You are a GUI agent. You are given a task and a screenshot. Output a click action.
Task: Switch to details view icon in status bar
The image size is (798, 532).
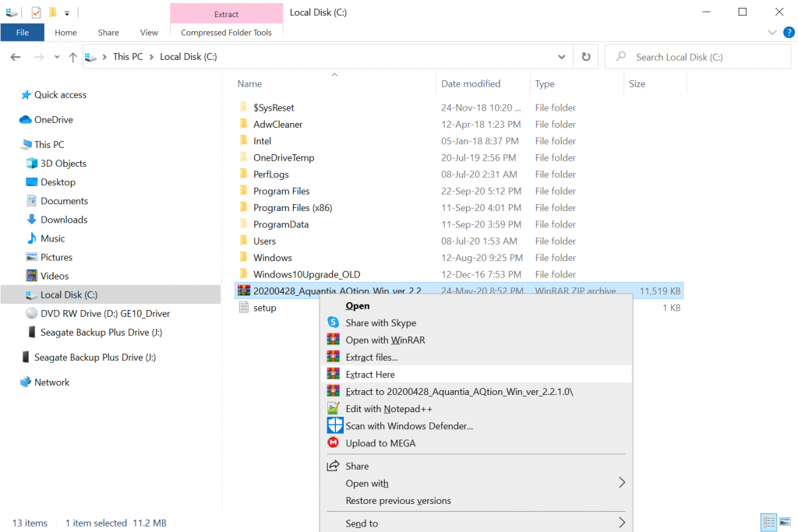click(x=768, y=523)
